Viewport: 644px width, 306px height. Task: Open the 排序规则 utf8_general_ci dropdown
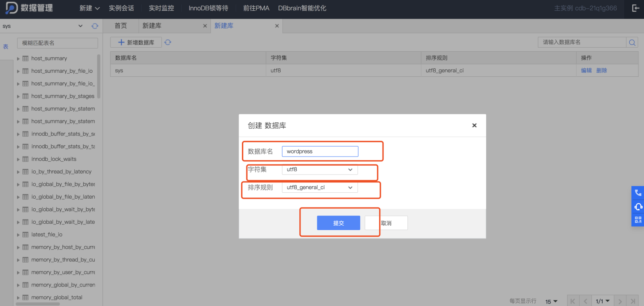tap(320, 188)
